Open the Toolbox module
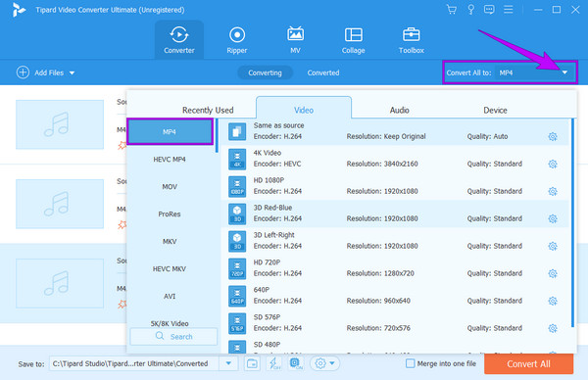588x380 pixels. point(412,40)
